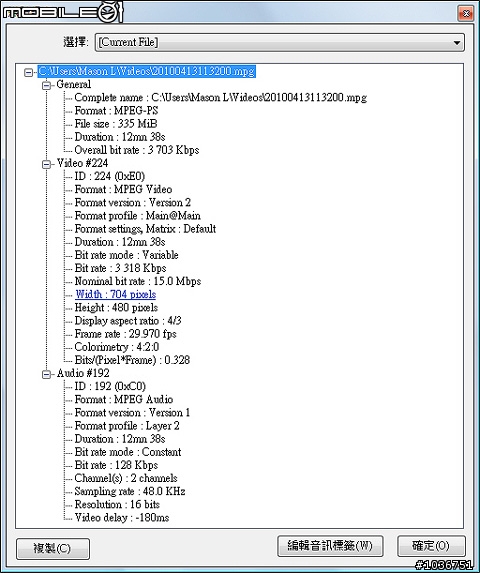Click the 編輯音訊標籤(W) button
This screenshot has width=480, height=573.
pyautogui.click(x=330, y=546)
